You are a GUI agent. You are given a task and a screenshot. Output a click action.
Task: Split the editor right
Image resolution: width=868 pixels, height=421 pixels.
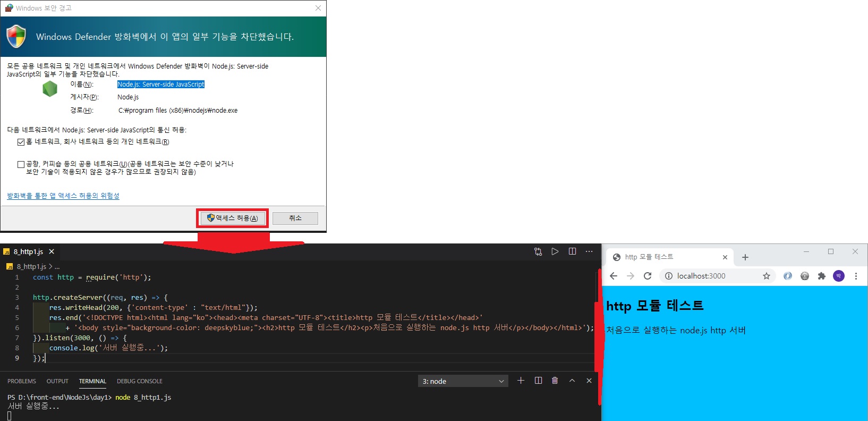click(x=572, y=251)
